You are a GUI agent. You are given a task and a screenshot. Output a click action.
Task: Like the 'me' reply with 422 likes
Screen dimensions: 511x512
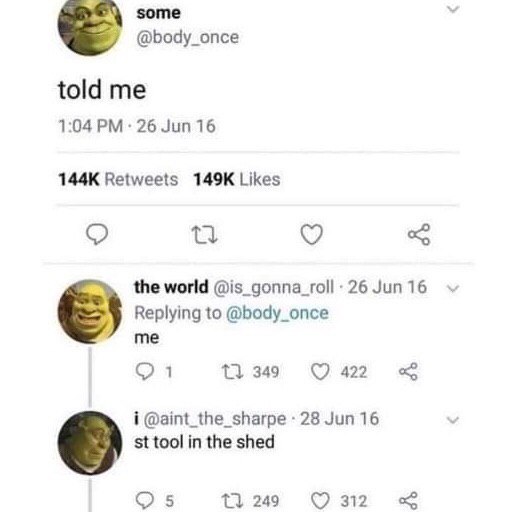click(x=320, y=371)
